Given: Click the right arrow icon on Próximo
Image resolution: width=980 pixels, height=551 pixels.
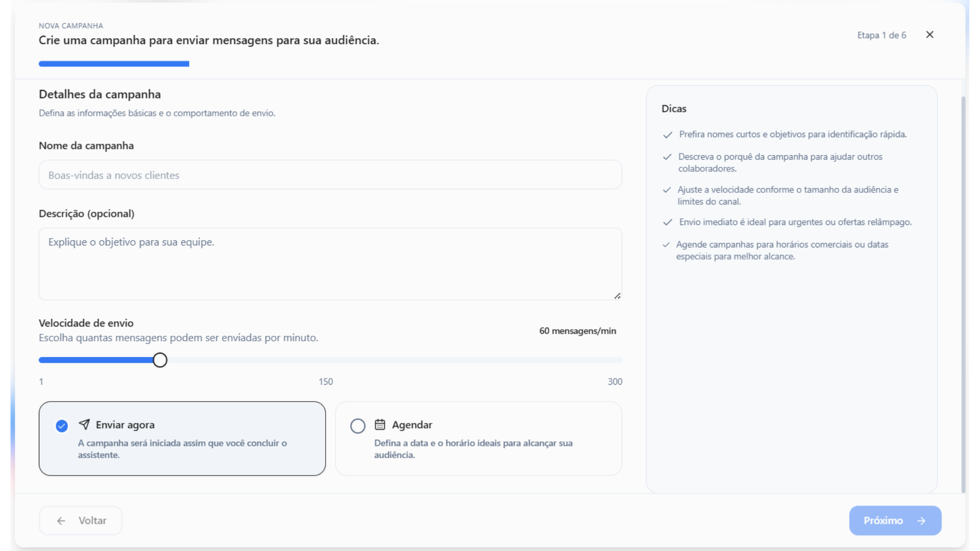Looking at the screenshot, I should (x=921, y=521).
